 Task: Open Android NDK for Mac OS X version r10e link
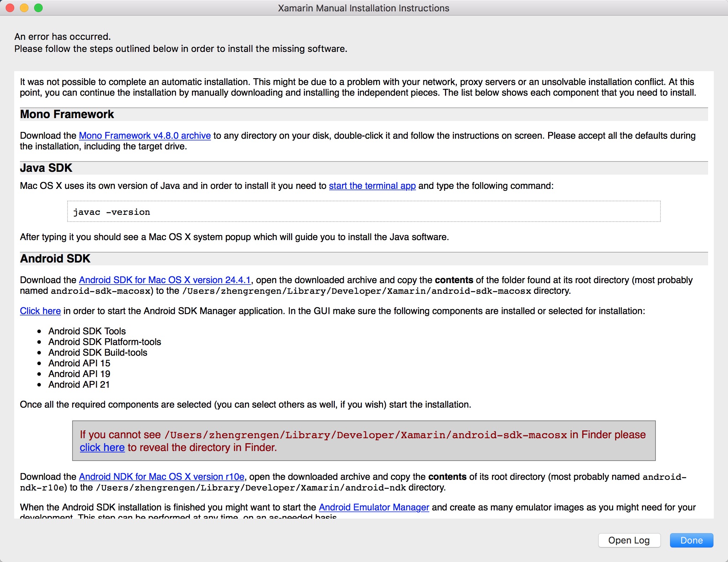(x=162, y=477)
